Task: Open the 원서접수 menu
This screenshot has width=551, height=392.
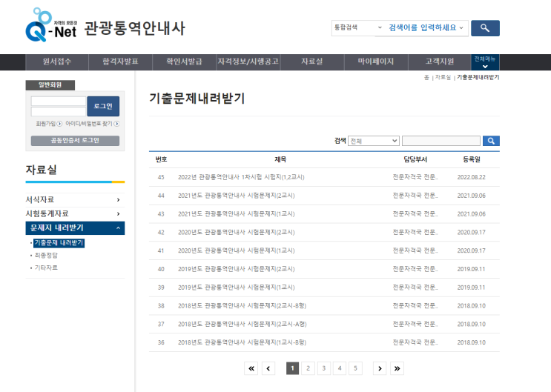Action: (x=57, y=62)
